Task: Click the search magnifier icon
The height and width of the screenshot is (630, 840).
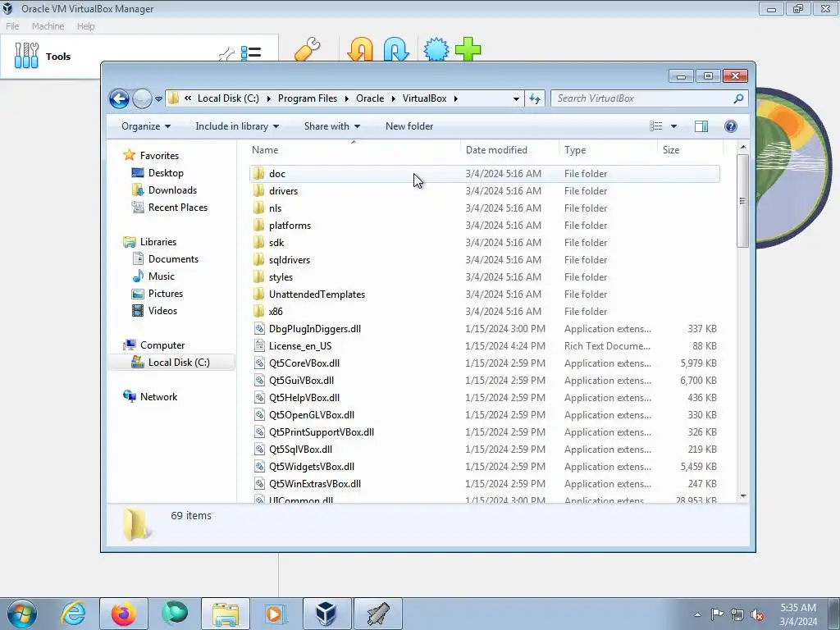Action: 738,98
